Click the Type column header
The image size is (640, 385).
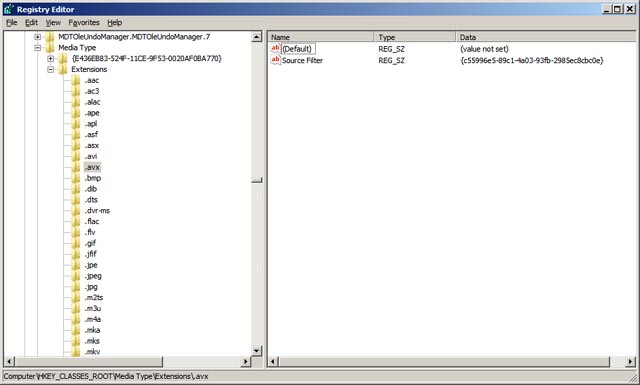coord(414,37)
